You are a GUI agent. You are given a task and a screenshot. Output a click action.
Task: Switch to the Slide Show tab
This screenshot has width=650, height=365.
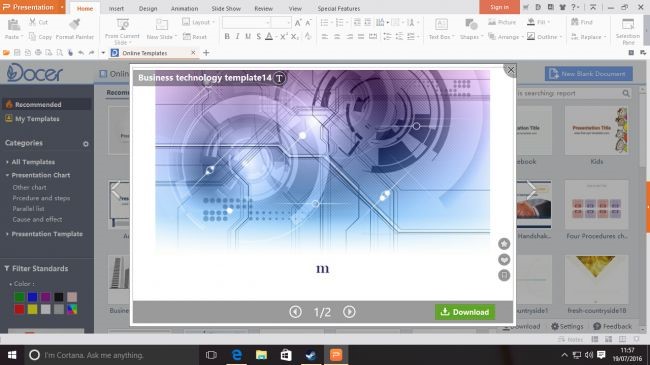click(x=226, y=8)
